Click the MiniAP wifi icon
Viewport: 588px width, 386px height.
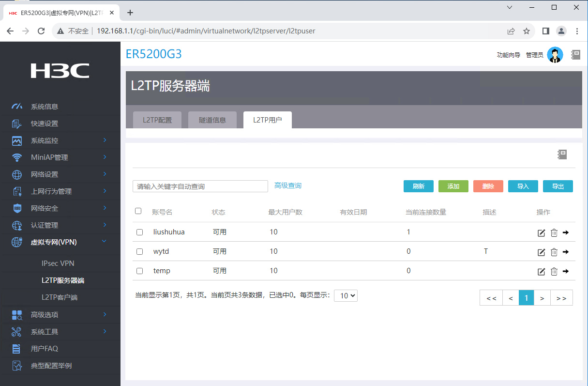17,157
